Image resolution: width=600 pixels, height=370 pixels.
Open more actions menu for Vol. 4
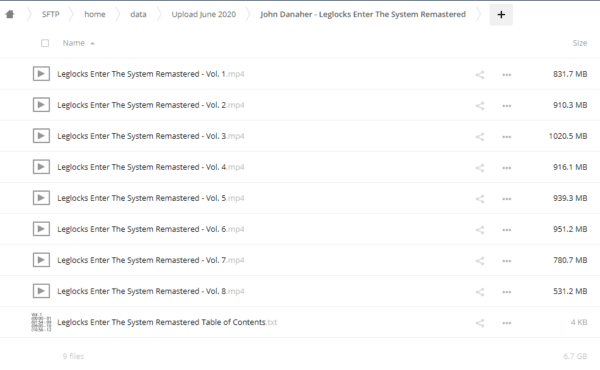[507, 168]
